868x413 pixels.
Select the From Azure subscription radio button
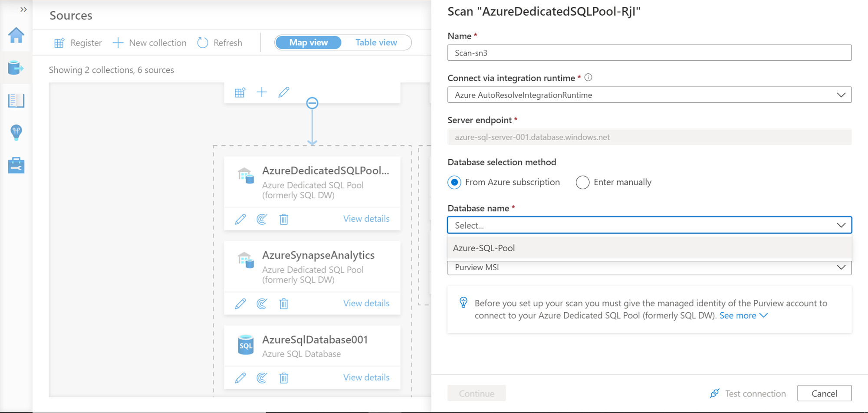[x=454, y=182]
